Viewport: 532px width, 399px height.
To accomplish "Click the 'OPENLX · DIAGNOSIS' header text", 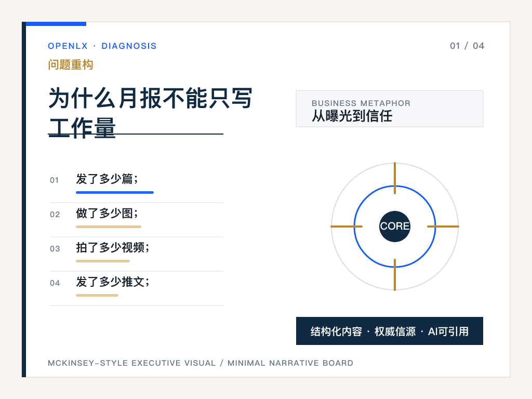I will click(102, 46).
